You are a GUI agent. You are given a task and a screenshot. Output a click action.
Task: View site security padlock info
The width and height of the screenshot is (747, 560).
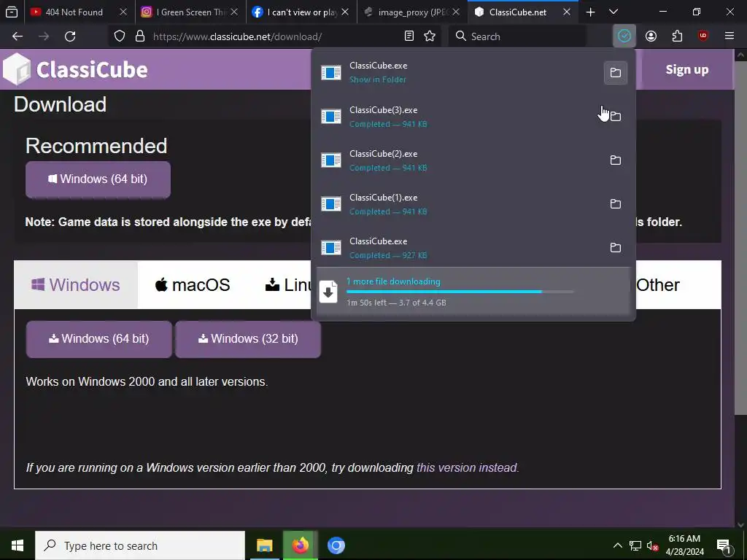coord(139,36)
